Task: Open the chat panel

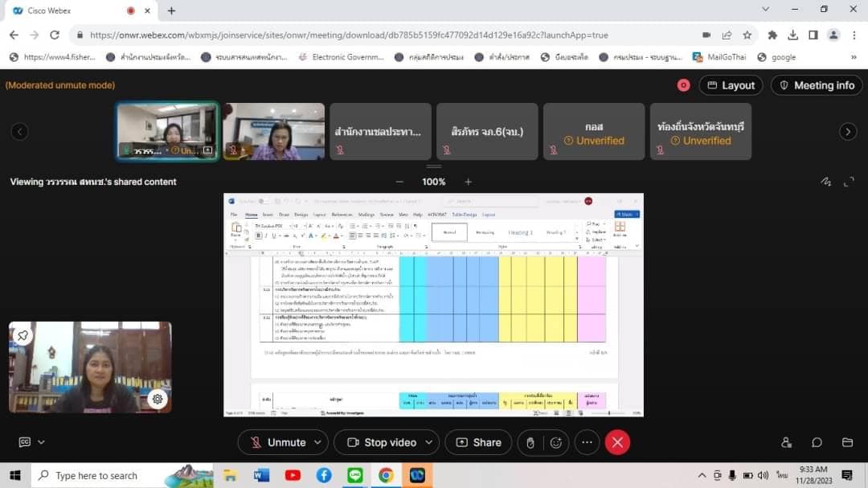Action: [x=817, y=442]
